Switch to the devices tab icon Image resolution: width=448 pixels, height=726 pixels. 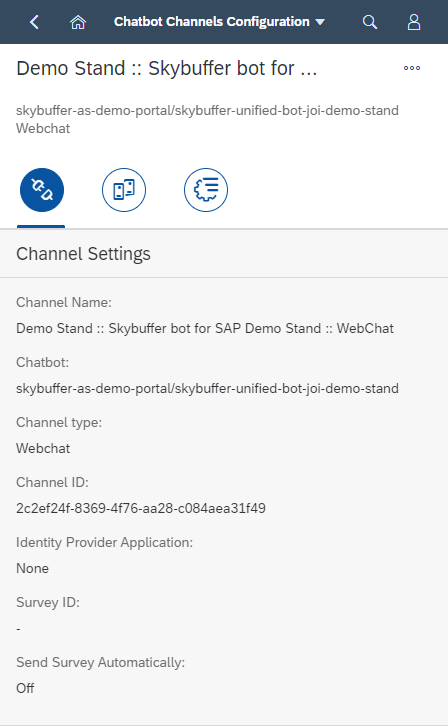point(124,190)
